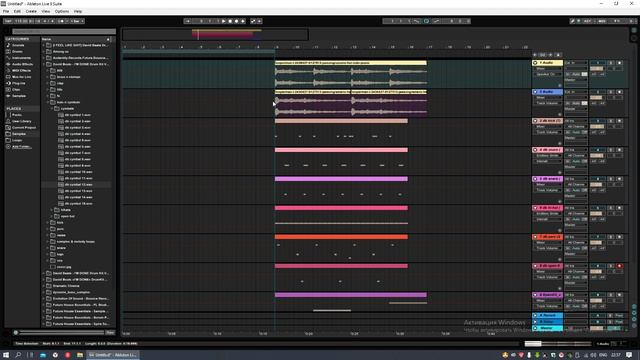
Task: Open the Create menu
Action: [x=31, y=11]
